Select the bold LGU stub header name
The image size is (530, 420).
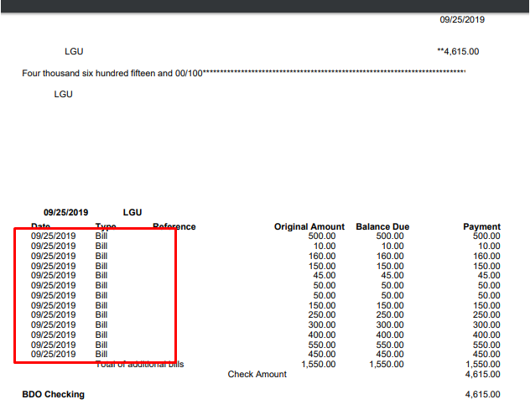tap(132, 212)
